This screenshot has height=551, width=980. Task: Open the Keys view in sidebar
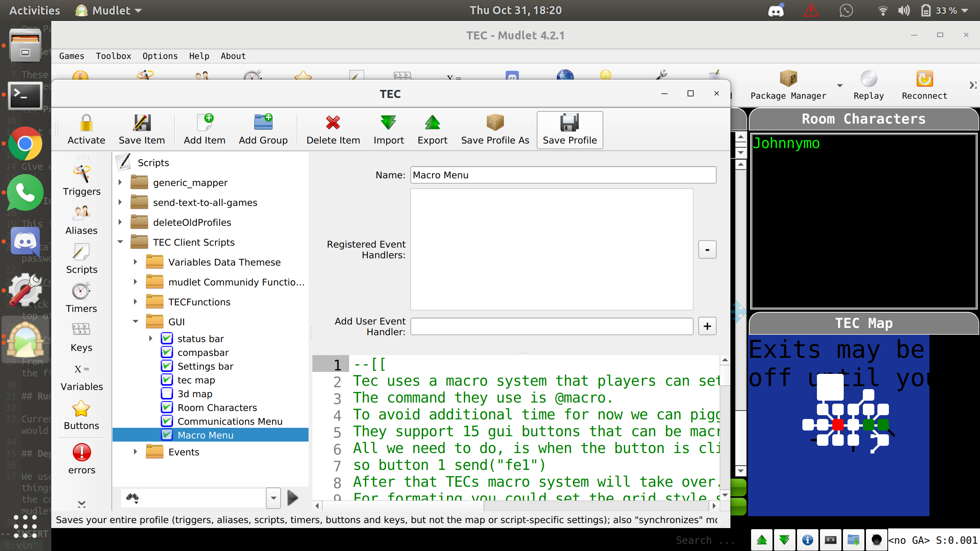82,337
